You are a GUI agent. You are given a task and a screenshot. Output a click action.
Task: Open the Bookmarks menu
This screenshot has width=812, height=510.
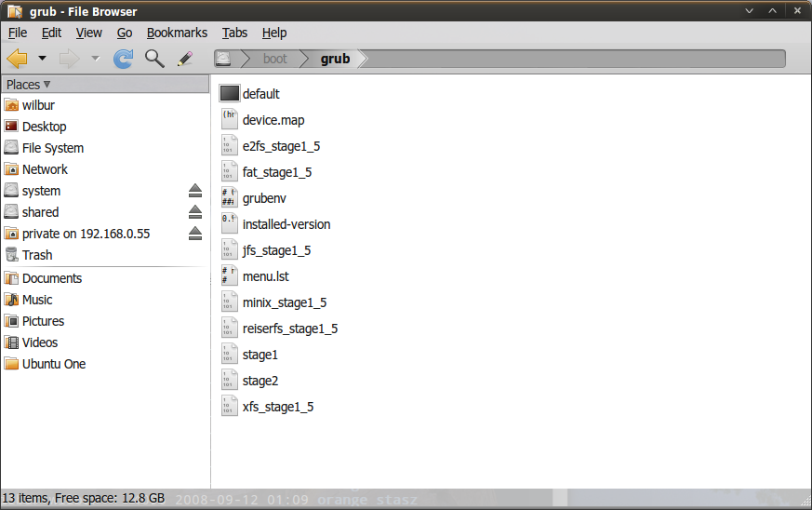[177, 33]
